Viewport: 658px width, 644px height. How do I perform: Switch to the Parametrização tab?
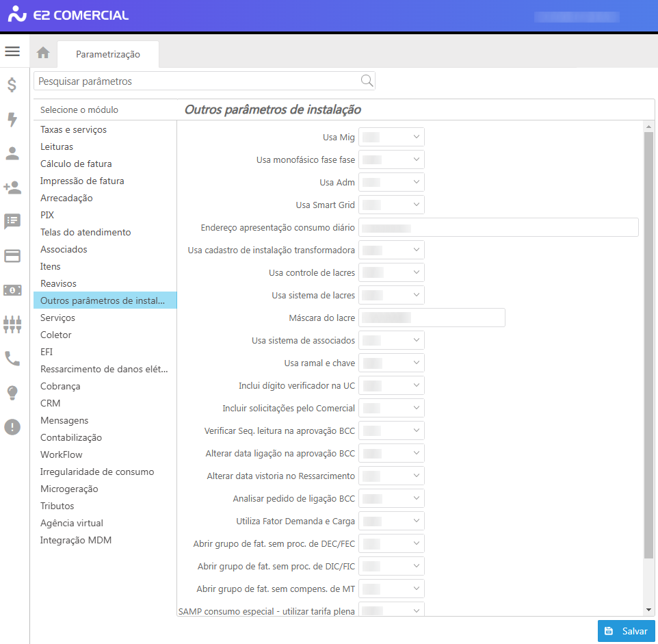coord(108,54)
